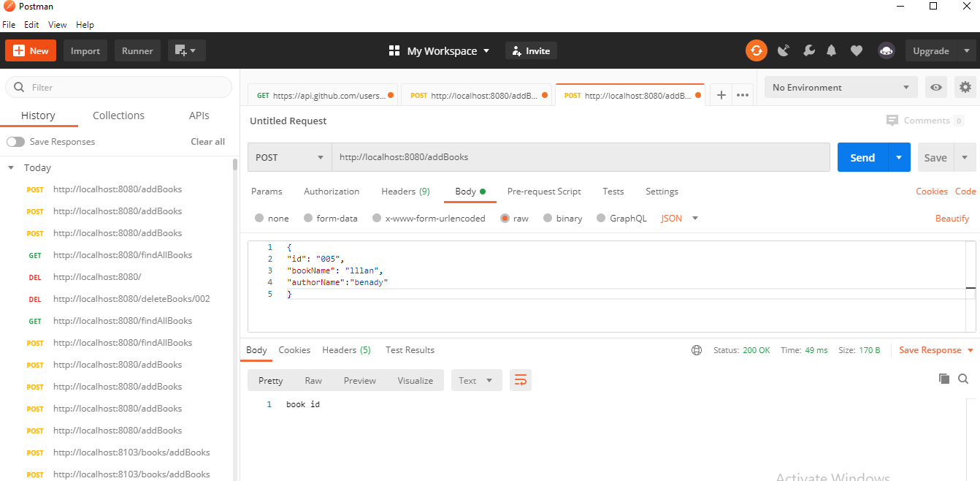Screen dimensions: 980x481
Task: Click the New button
Action: point(30,50)
